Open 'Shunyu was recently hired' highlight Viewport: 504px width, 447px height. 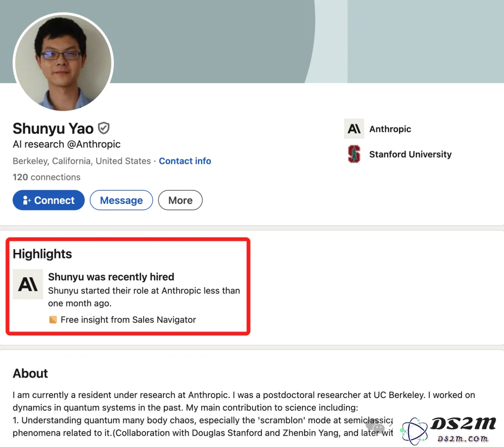(111, 277)
